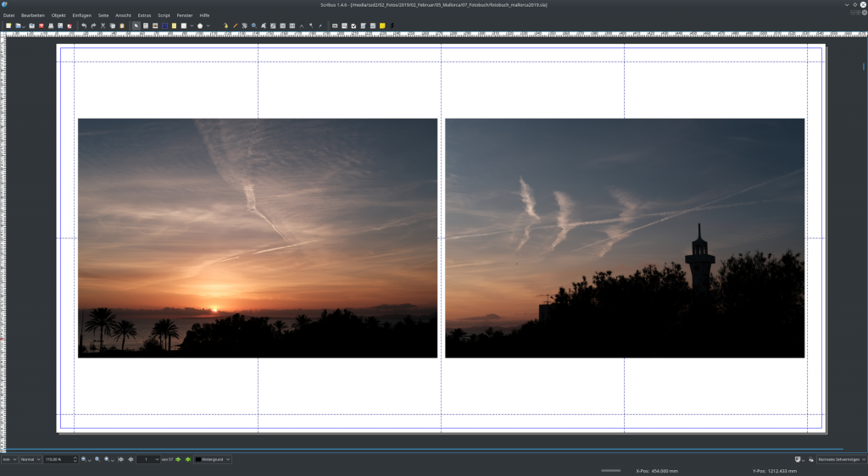Open the Einfügen menu
868x476 pixels.
pyautogui.click(x=82, y=15)
